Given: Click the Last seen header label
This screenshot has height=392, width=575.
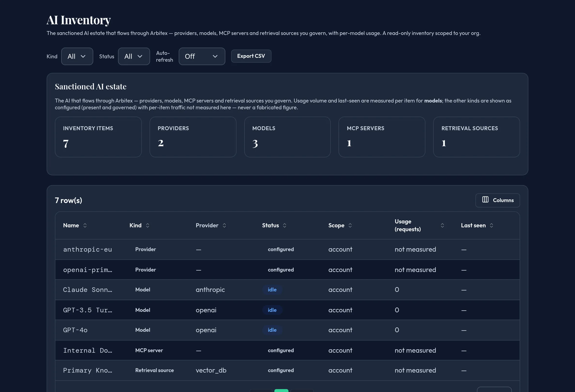Looking at the screenshot, I should click(473, 225).
